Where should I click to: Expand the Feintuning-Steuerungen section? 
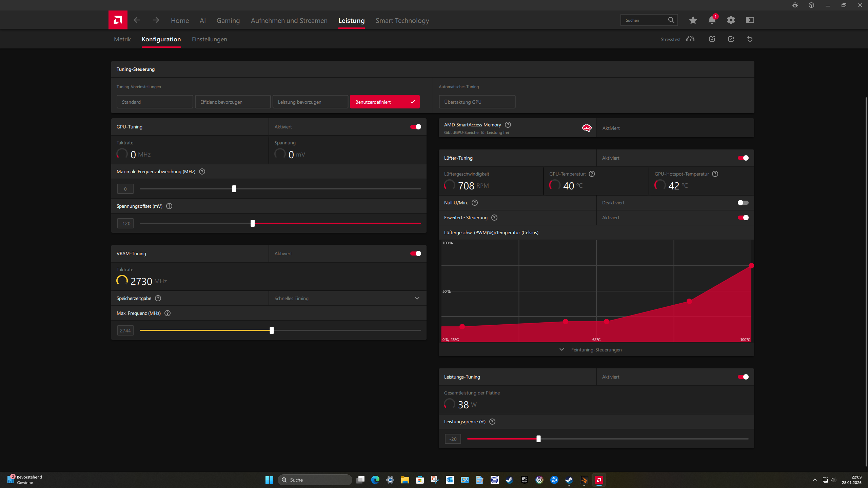pos(596,349)
